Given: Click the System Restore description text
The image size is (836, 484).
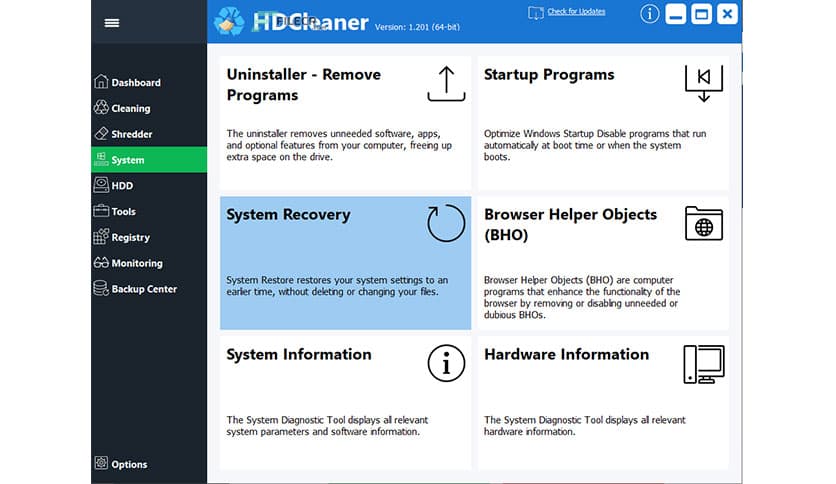Looking at the screenshot, I should (x=337, y=286).
